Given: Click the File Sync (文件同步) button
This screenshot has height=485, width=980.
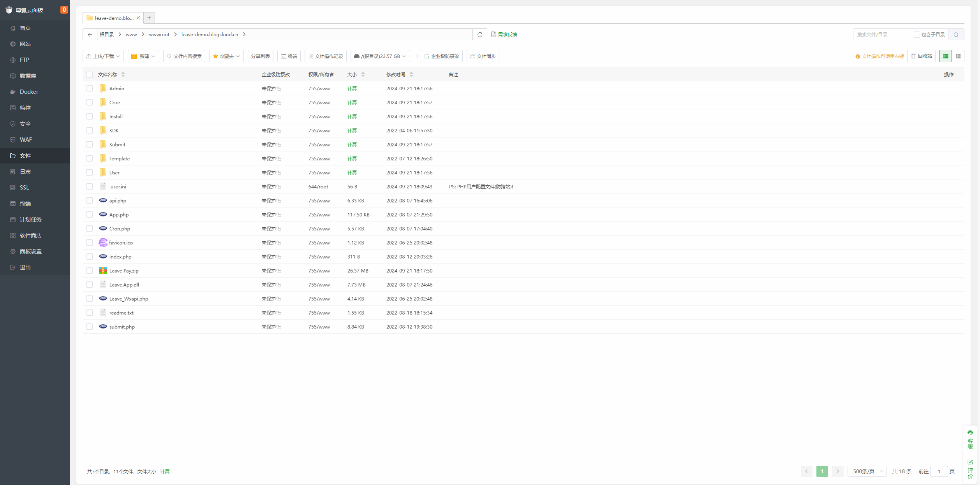Looking at the screenshot, I should pos(483,56).
